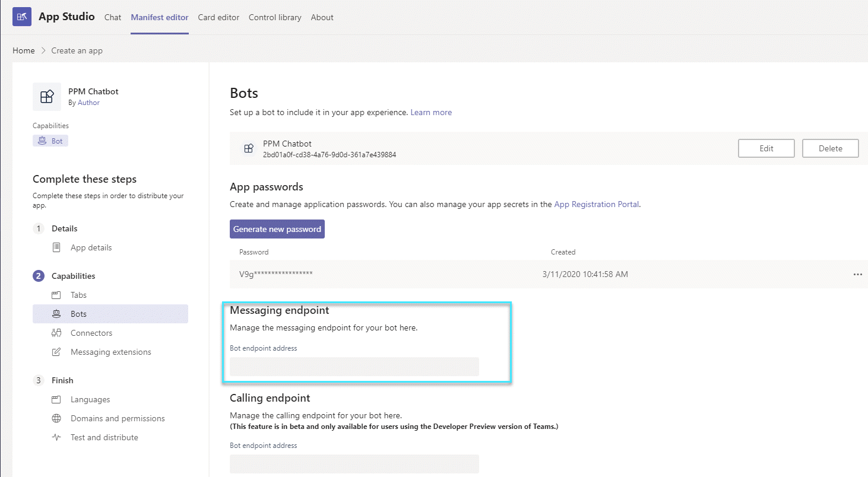Click the PPM Chatbot bot row icon
The height and width of the screenshot is (477, 868).
tap(249, 148)
